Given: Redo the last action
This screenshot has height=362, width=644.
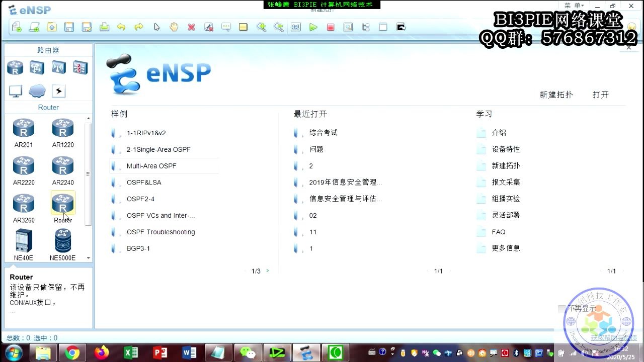Looking at the screenshot, I should click(139, 27).
